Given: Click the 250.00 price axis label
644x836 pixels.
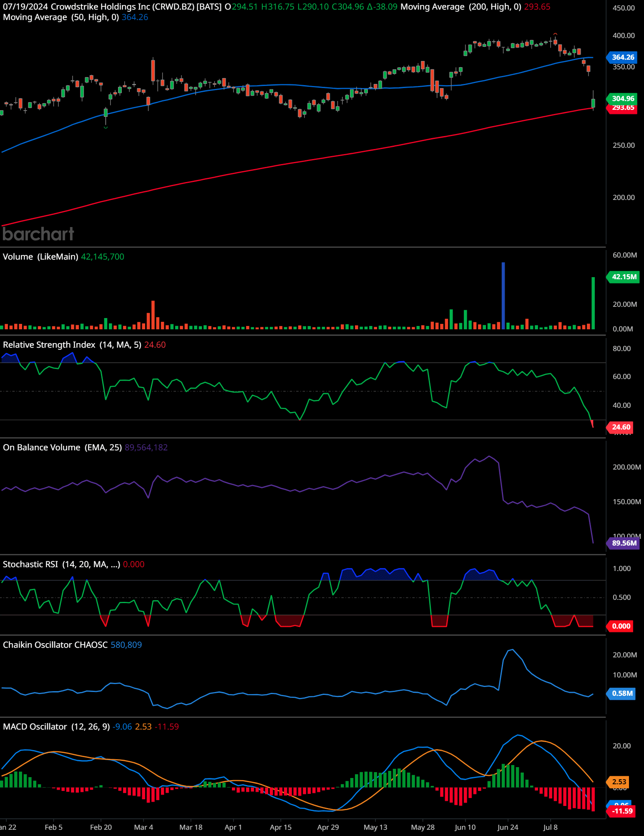Looking at the screenshot, I should 624,145.
